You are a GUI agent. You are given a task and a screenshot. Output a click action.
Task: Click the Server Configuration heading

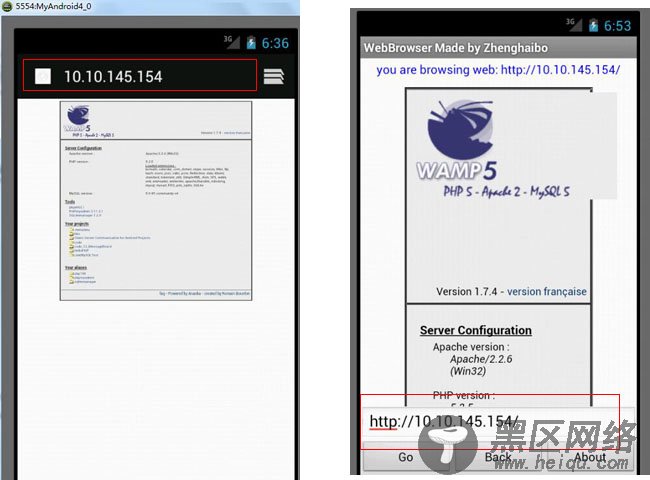point(475,330)
